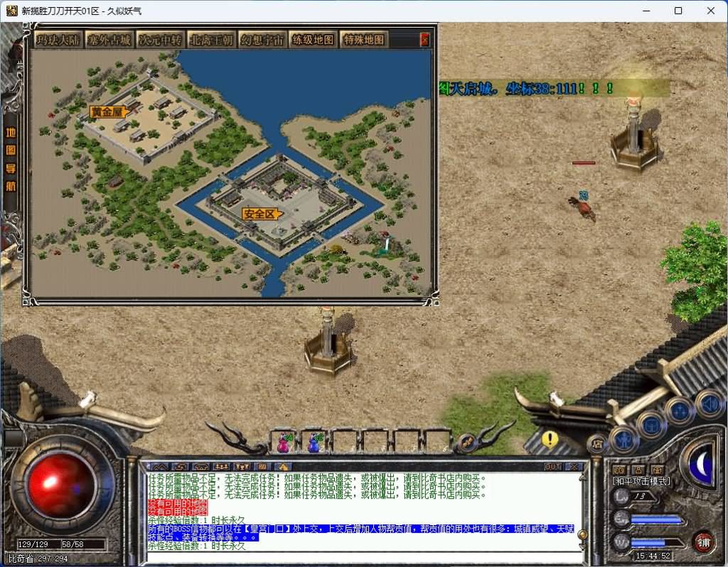The image size is (728, 567).
Task: Toggle 和平攻击模式 attack mode label
Action: click(x=642, y=481)
